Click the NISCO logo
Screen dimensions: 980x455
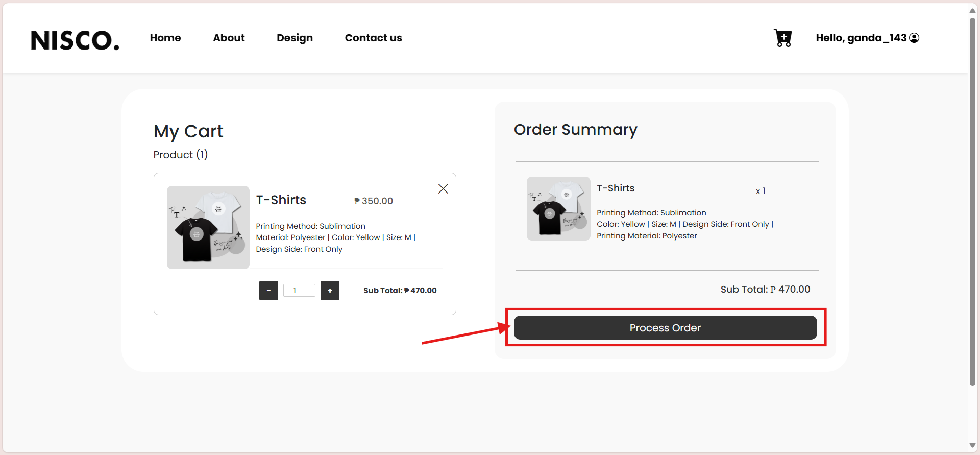[75, 40]
